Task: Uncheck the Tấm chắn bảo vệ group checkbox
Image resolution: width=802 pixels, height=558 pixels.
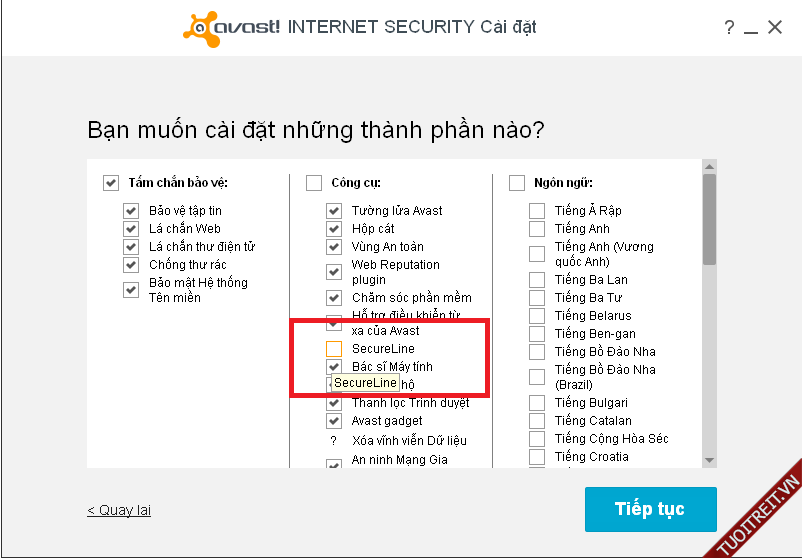Action: click(111, 183)
